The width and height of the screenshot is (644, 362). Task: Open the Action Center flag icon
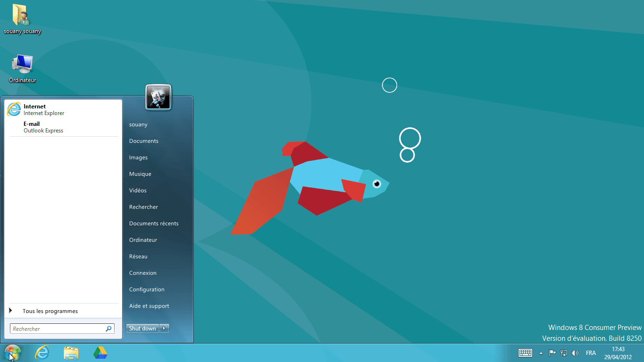[x=552, y=353]
